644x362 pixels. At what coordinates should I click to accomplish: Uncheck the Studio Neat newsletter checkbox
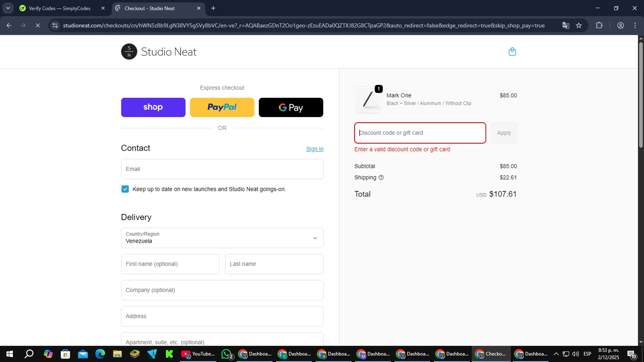click(125, 189)
